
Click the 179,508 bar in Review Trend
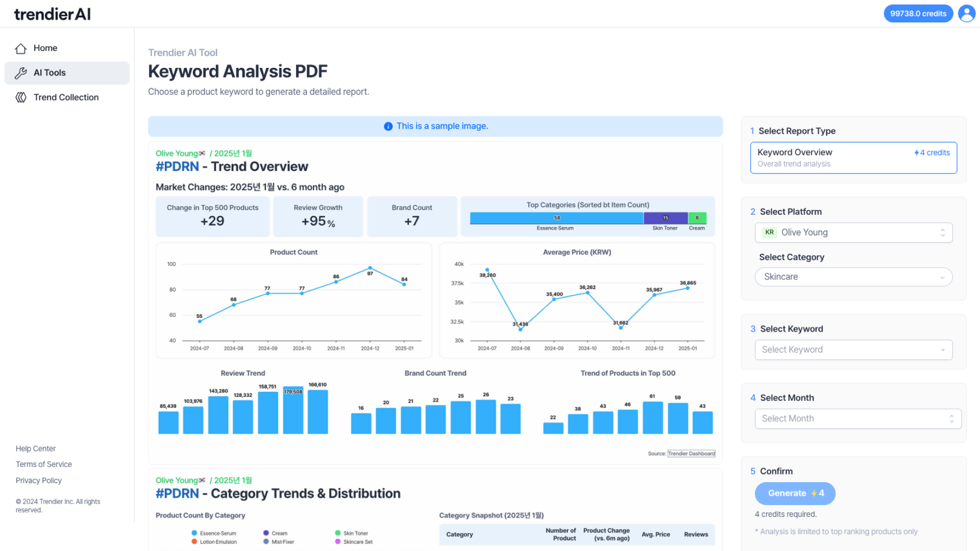293,410
